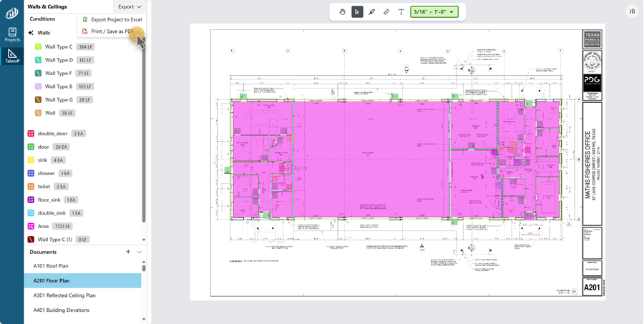Image resolution: width=644 pixels, height=324 pixels.
Task: Click Wall Type F color swatch
Action: coord(38,73)
